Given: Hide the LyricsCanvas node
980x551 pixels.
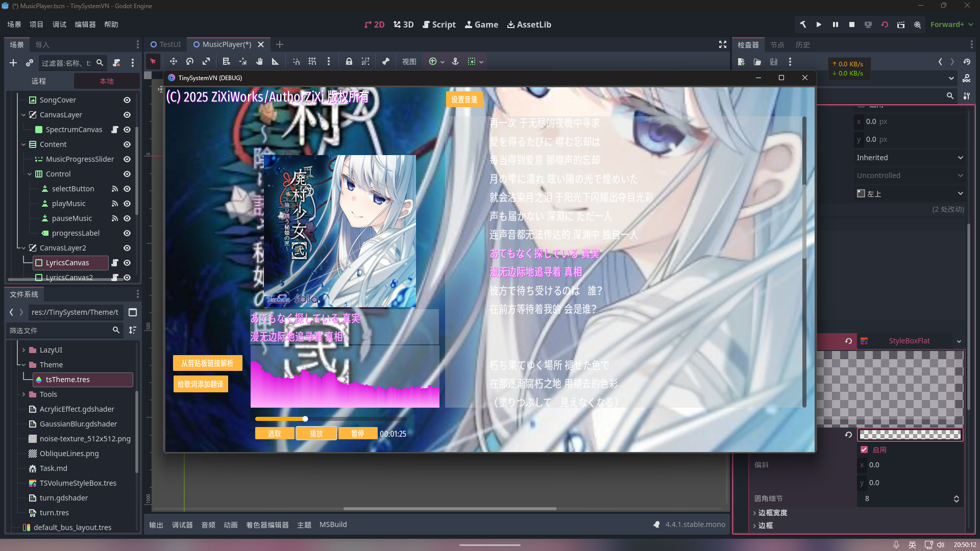Looking at the screenshot, I should (x=127, y=263).
